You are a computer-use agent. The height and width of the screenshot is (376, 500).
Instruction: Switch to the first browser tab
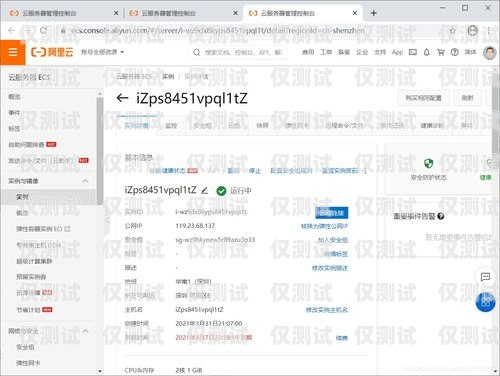click(x=62, y=13)
